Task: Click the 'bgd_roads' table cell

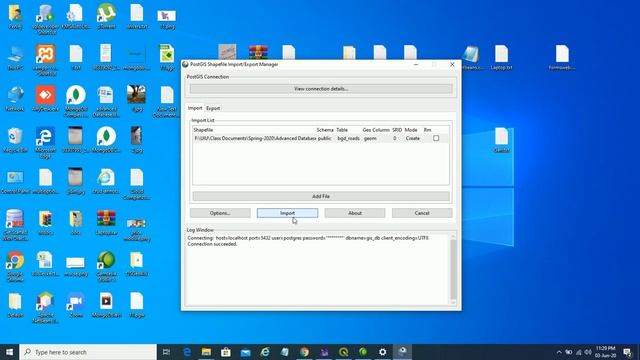Action: [349, 138]
